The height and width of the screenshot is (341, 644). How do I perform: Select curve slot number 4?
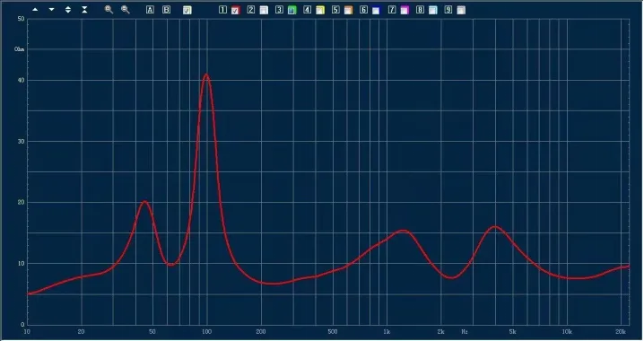click(x=308, y=10)
